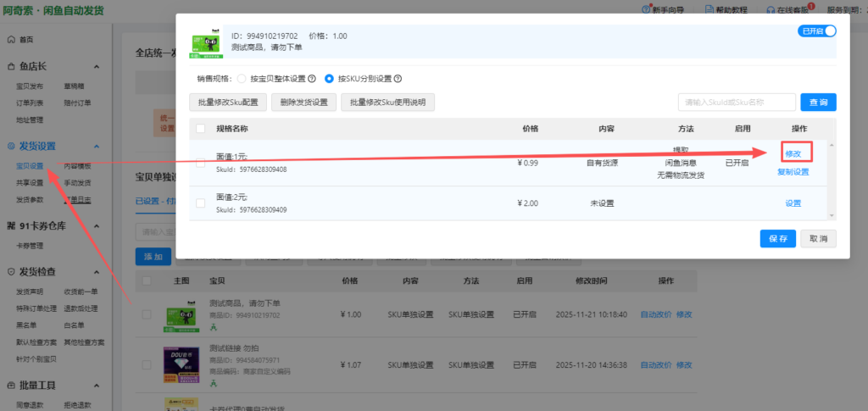Collapse the 发货设置 section chevron
Viewport: 868px width, 411px height.
[x=97, y=147]
